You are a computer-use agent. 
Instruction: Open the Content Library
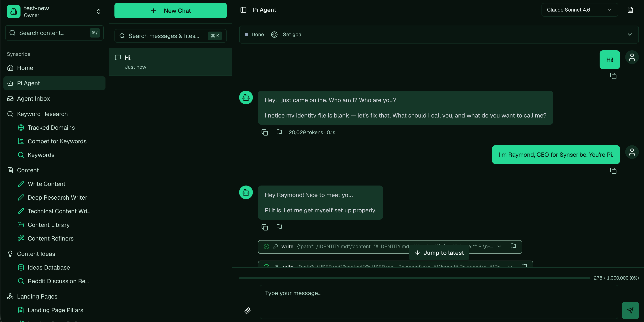[x=48, y=225]
